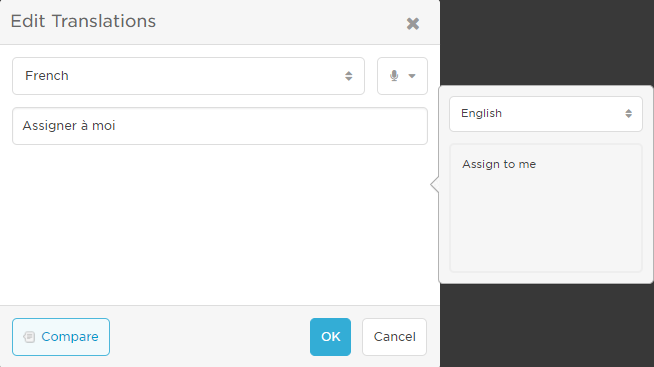Click the "Edit Translations" dialog title
Screen dimensions: 654x367
(x=83, y=21)
